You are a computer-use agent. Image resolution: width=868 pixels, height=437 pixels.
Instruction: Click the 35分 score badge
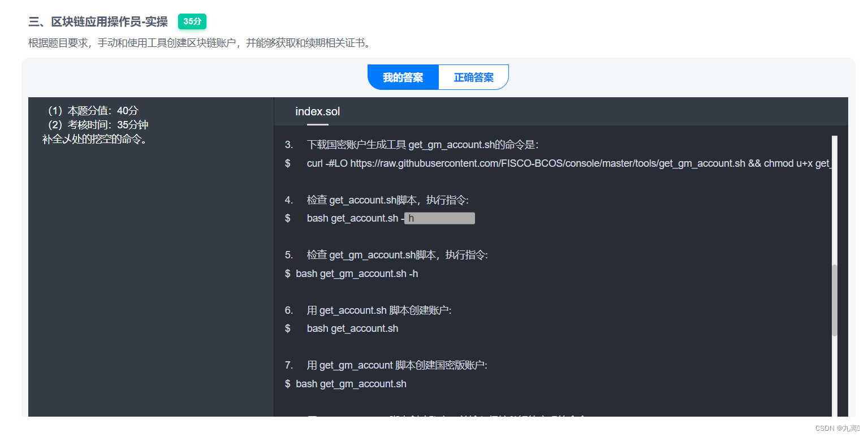tap(192, 21)
